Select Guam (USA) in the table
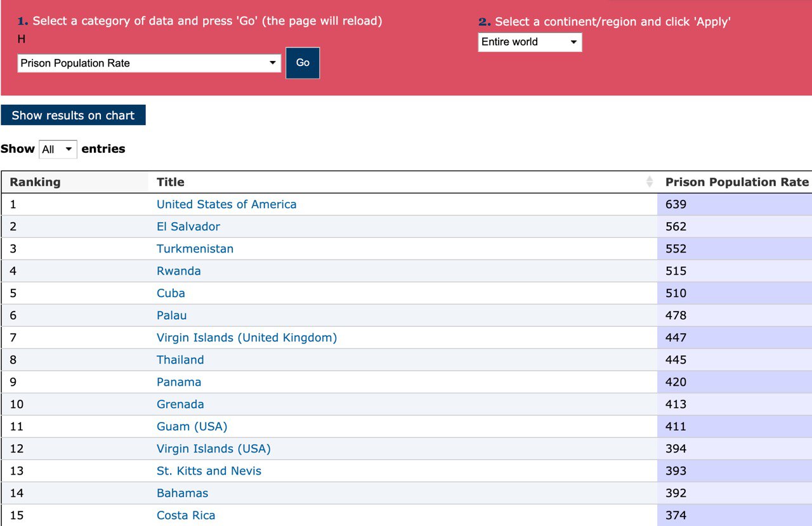Viewport: 812px width, 526px height. click(x=192, y=426)
